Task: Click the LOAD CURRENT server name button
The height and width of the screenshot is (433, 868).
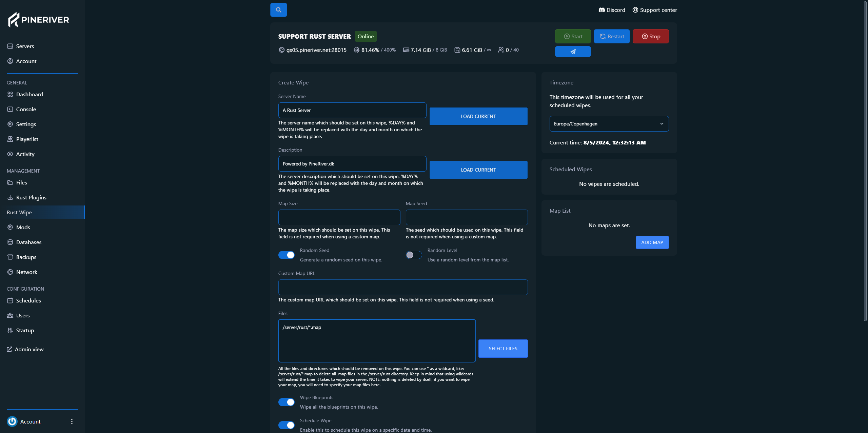Action: [x=478, y=116]
